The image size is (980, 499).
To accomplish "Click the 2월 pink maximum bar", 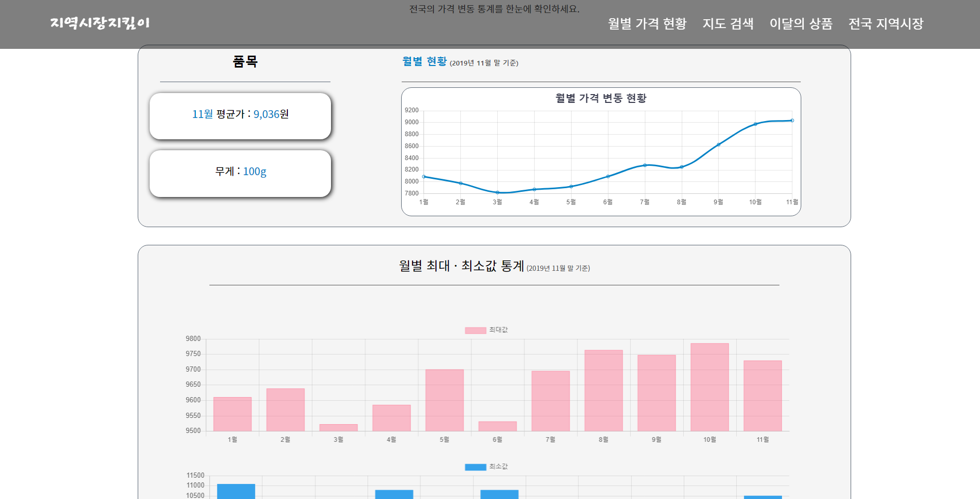I will point(285,410).
